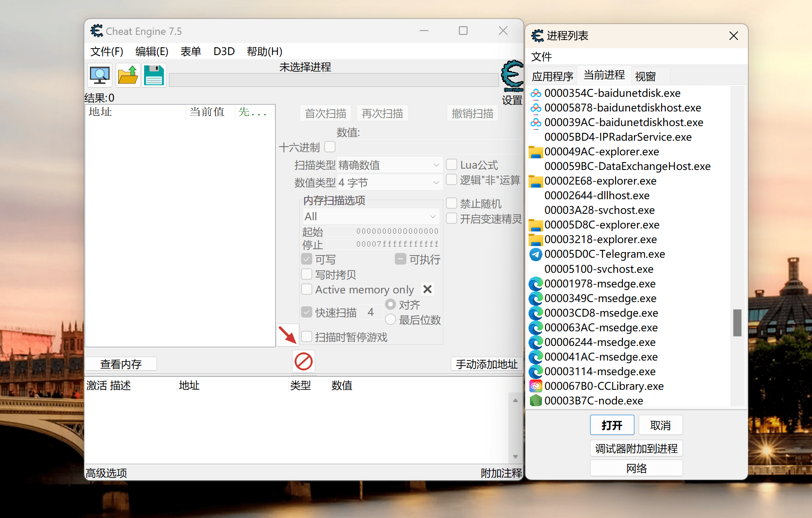Click the 打开 button

click(x=612, y=425)
